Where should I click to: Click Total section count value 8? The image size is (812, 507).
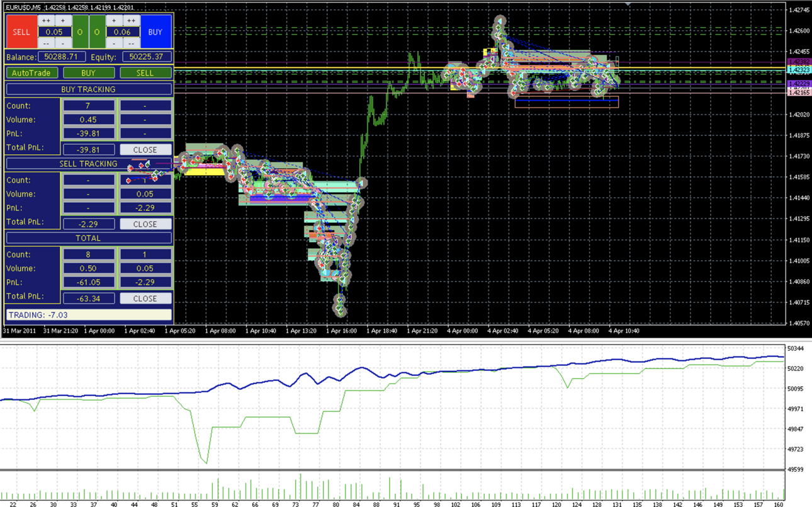point(88,254)
